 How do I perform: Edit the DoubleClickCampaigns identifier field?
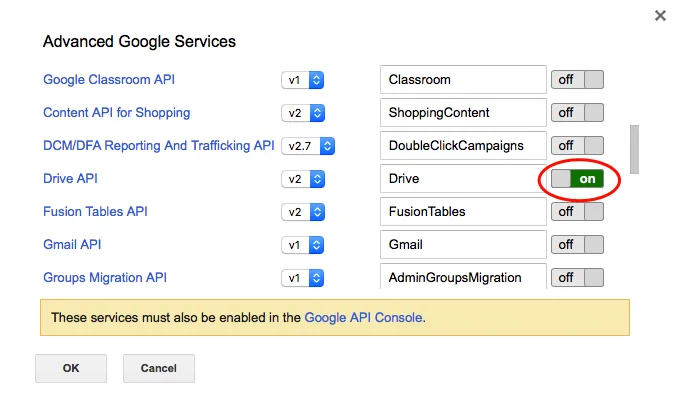click(463, 146)
